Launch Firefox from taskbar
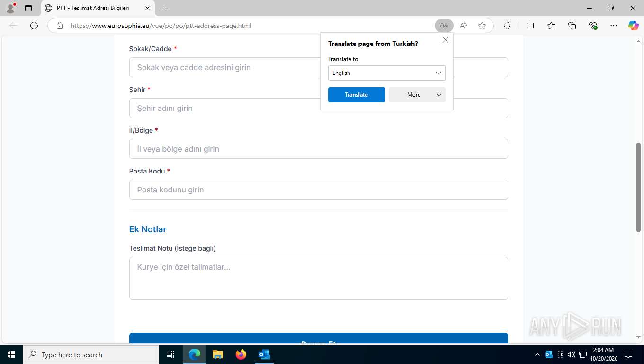 241,355
